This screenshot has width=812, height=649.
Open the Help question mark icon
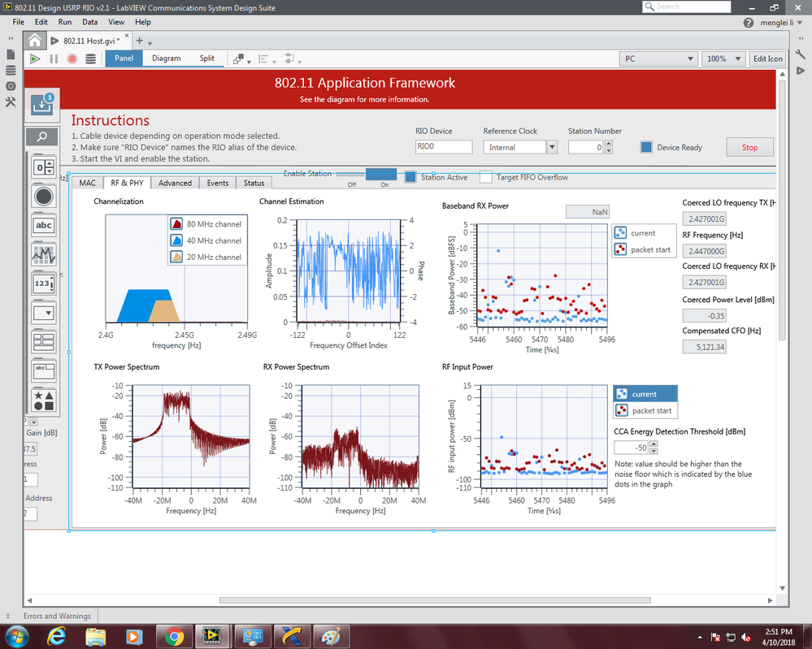coord(749,23)
